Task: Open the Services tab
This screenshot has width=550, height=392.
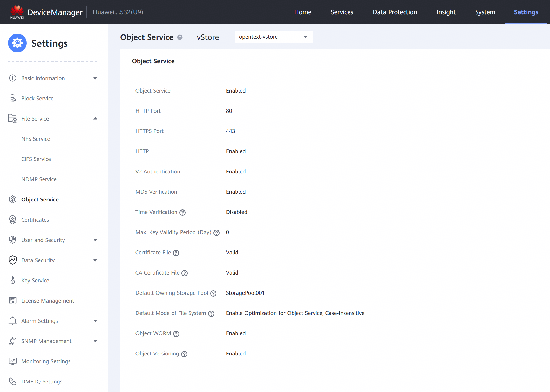Action: point(342,12)
